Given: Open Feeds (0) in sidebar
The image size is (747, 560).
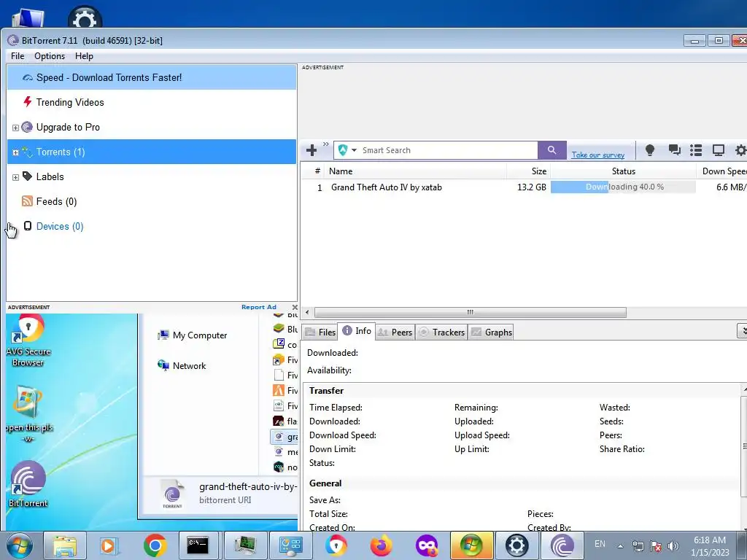Looking at the screenshot, I should 56,201.
